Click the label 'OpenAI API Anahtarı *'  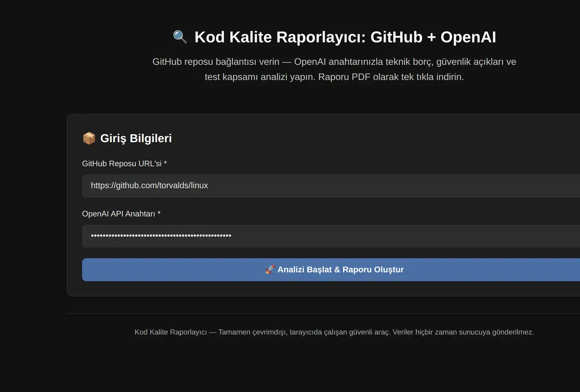pos(121,214)
